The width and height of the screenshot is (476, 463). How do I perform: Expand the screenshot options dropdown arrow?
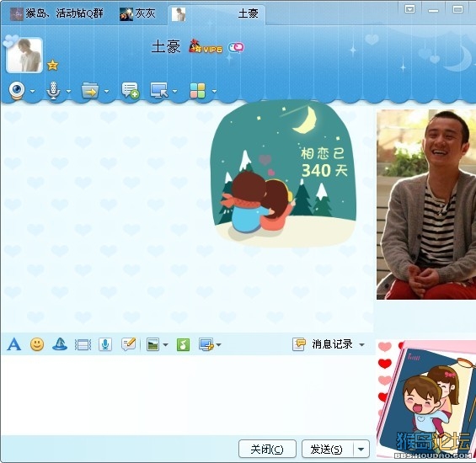tap(218, 344)
